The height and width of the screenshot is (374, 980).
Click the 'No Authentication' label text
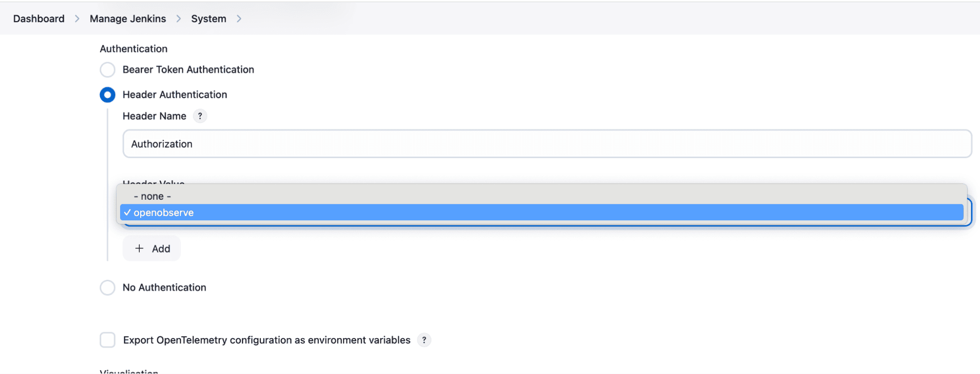point(164,288)
